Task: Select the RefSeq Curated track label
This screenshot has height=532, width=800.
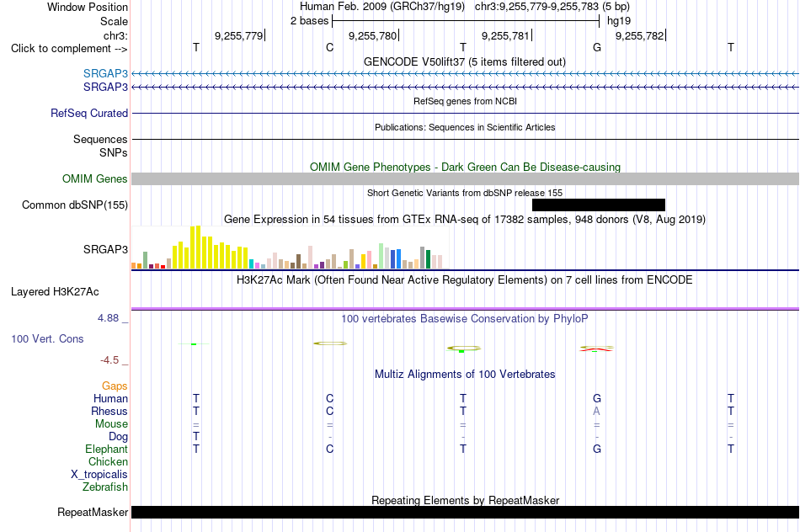Action: pyautogui.click(x=89, y=114)
